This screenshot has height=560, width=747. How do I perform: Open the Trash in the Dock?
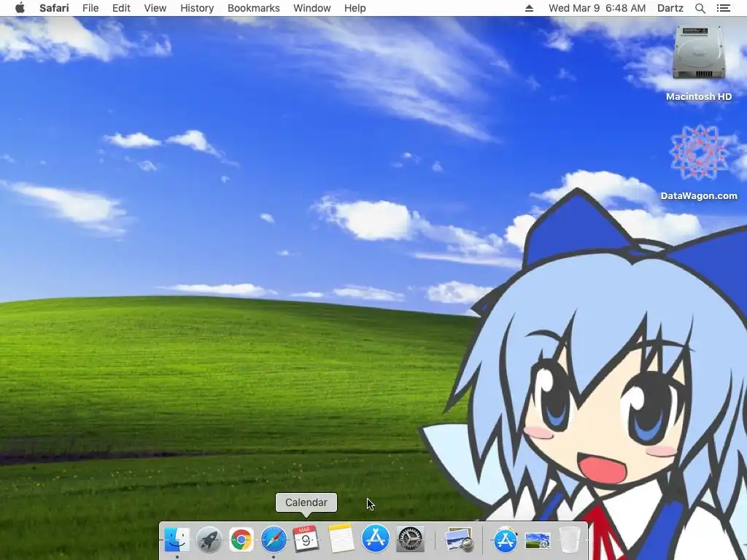(569, 540)
